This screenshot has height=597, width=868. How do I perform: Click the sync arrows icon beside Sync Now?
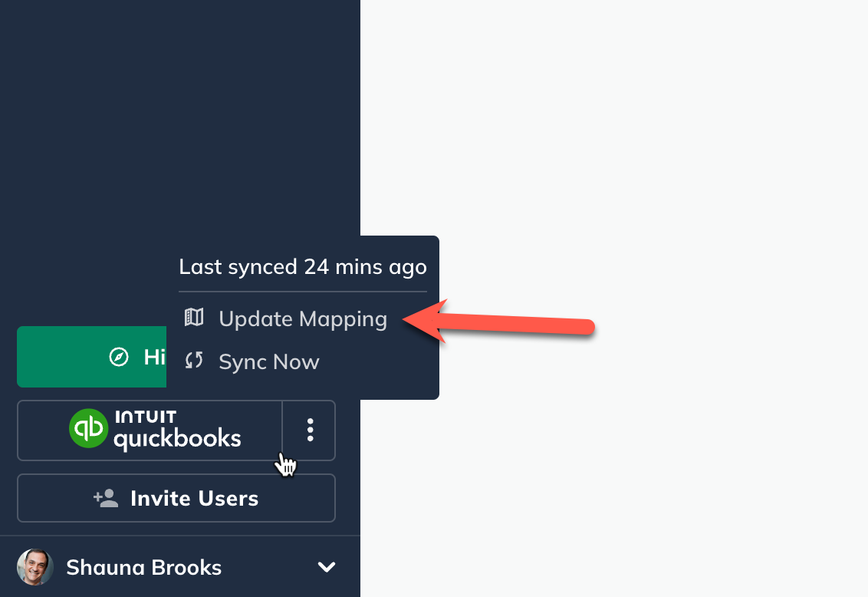(x=194, y=361)
